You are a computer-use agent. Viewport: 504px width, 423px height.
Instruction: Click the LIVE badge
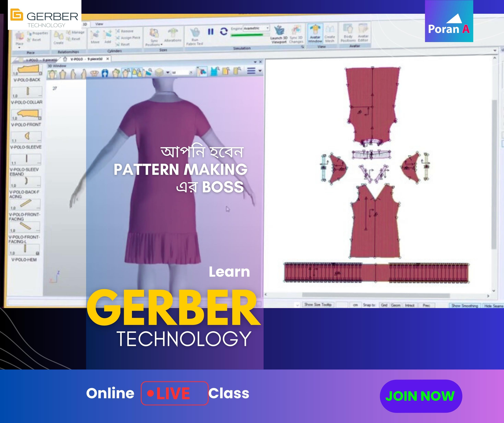pos(175,393)
